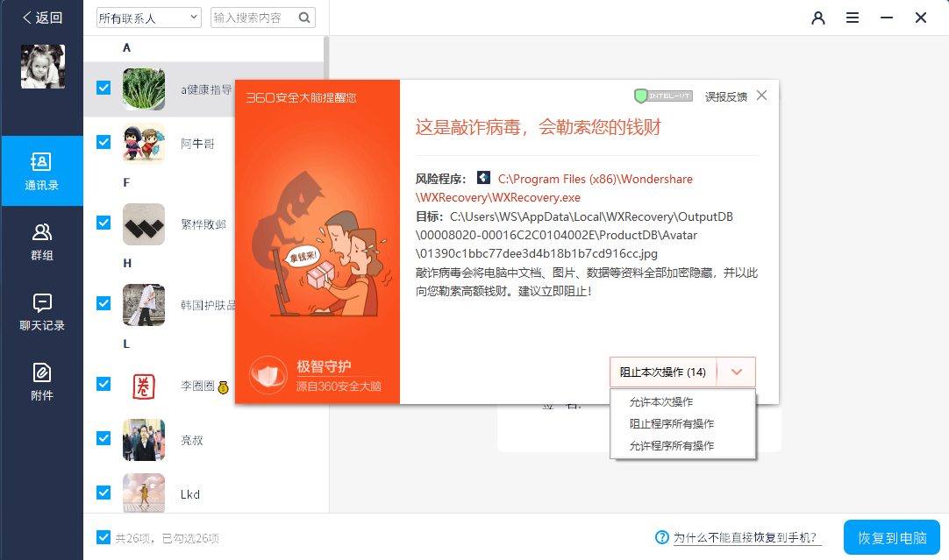Click contact name Lkd
The height and width of the screenshot is (560, 949).
point(190,494)
